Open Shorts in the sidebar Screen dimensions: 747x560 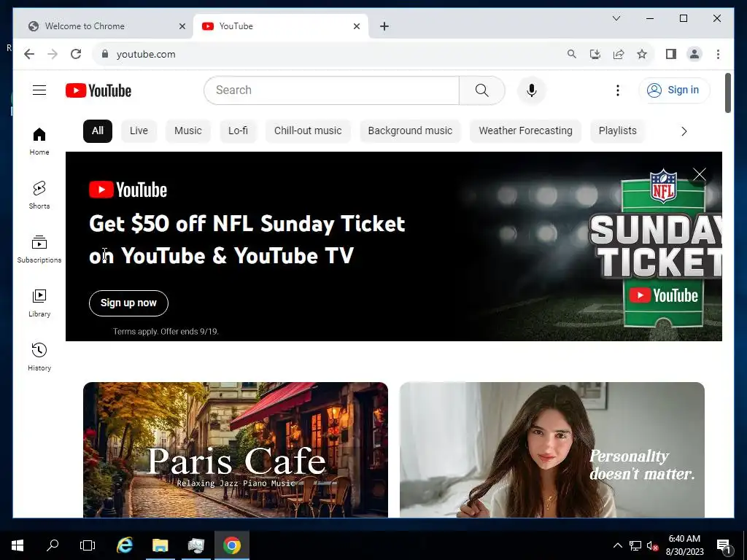(x=39, y=195)
